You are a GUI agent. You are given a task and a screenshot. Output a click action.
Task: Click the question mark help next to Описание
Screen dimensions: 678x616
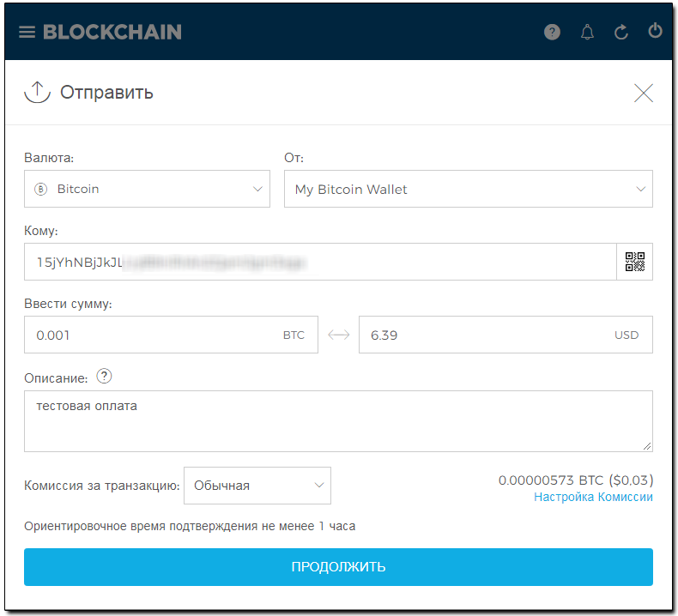pyautogui.click(x=104, y=377)
